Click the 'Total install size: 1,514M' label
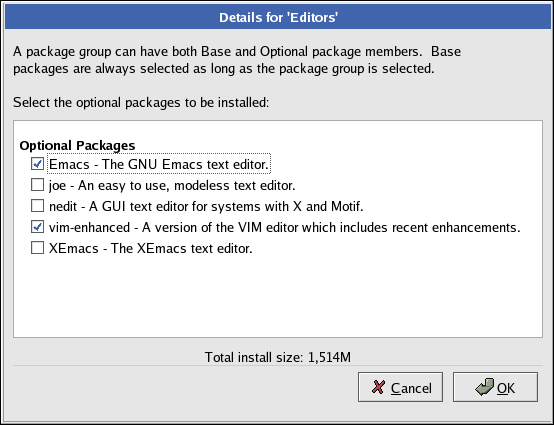Screen dimensions: 554x425 278,357
